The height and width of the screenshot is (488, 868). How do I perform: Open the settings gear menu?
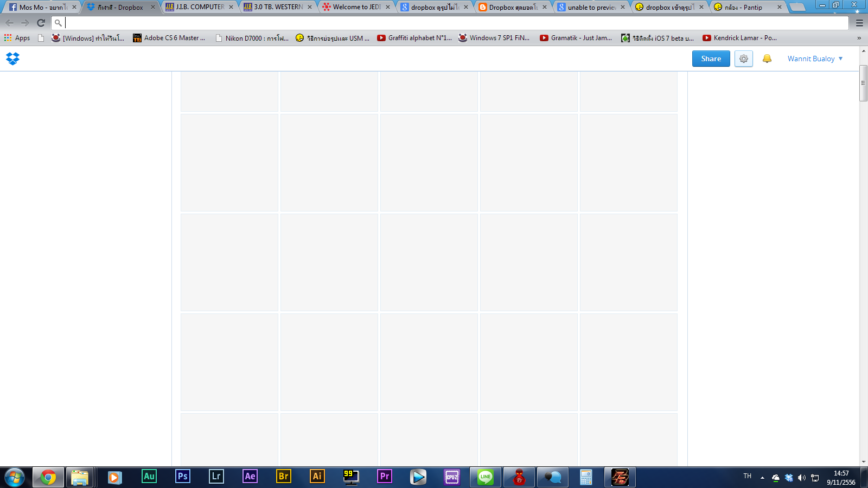pyautogui.click(x=744, y=59)
